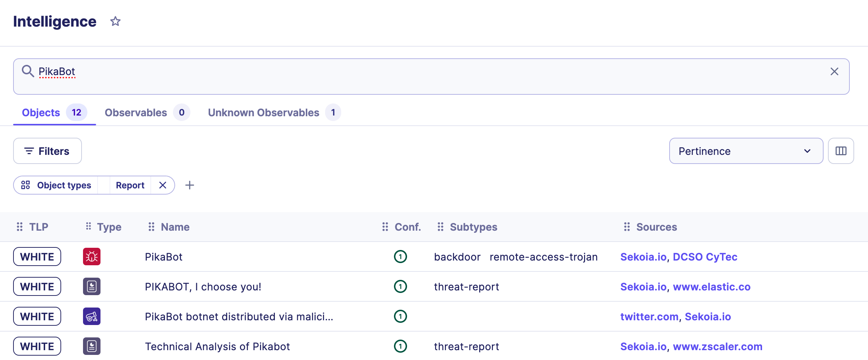Click the report icon for Technical Analysis of Pikabot
Screen dimensions: 868x360
tap(92, 347)
